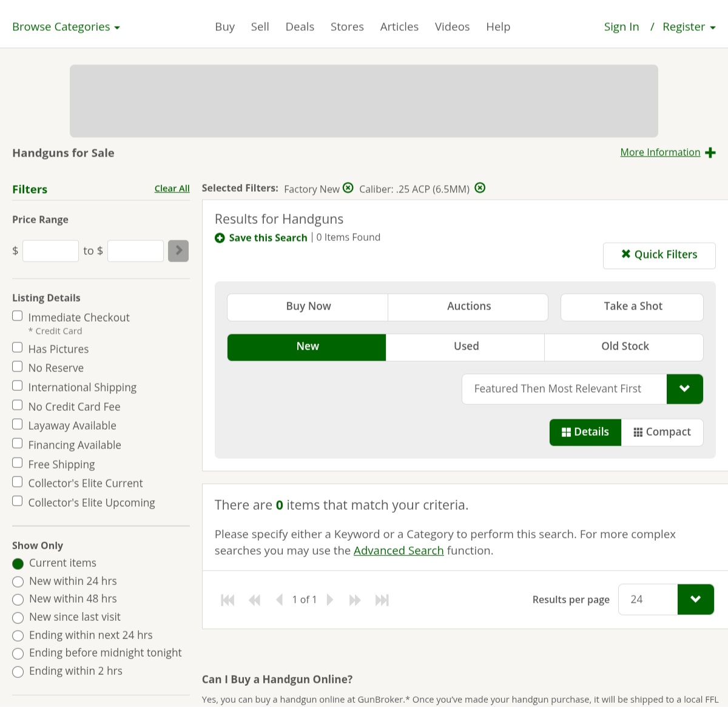The image size is (728, 707).
Task: Select Ending within next 24 hrs
Action: [18, 636]
